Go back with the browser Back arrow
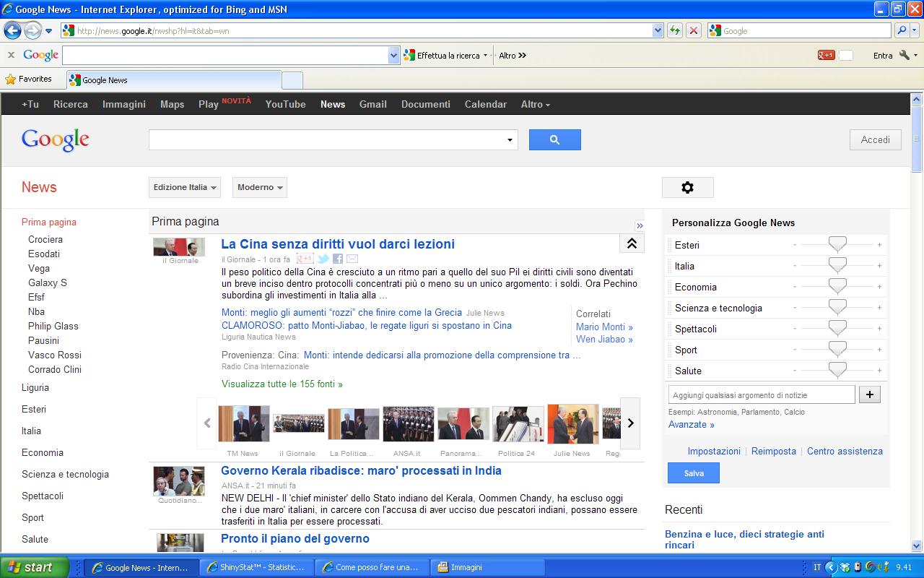The width and height of the screenshot is (924, 578). click(x=12, y=30)
